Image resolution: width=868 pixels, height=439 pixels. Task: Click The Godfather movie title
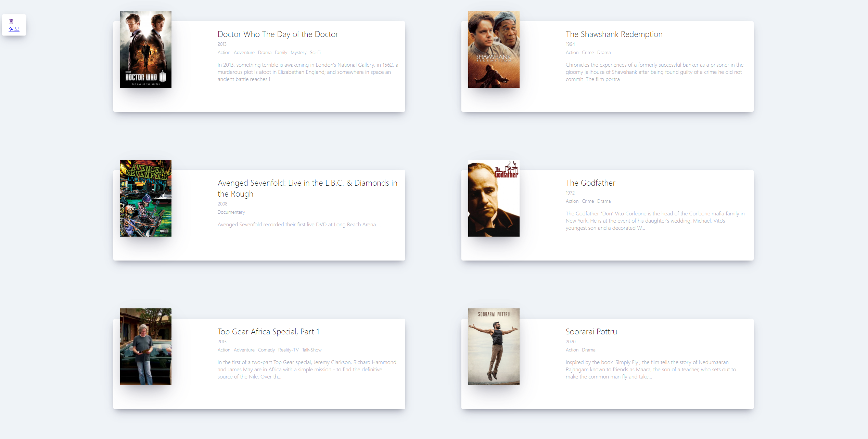tap(590, 183)
